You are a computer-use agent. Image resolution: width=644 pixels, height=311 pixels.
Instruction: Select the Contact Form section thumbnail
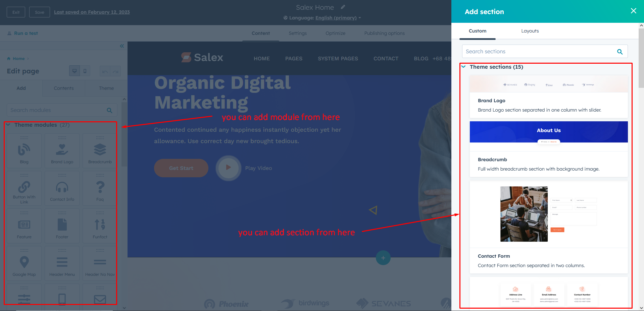548,214
